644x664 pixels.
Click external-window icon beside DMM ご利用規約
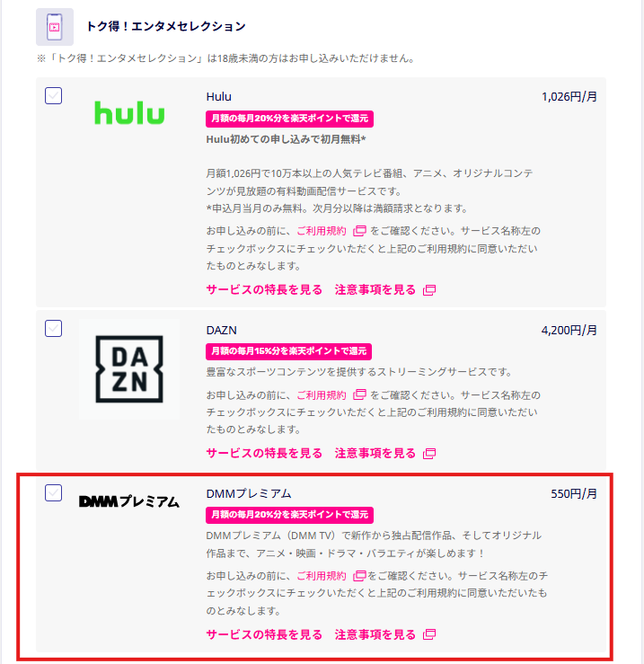359,575
